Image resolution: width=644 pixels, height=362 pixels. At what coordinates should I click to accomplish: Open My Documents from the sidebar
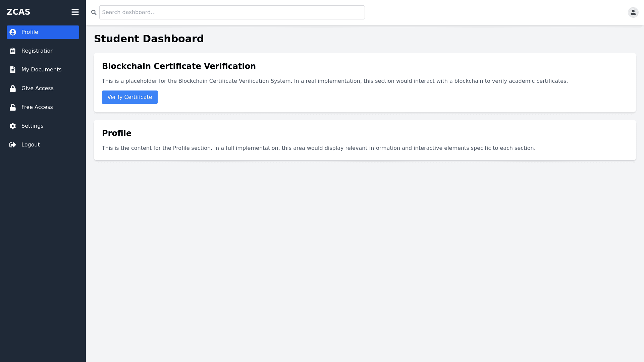point(42,70)
